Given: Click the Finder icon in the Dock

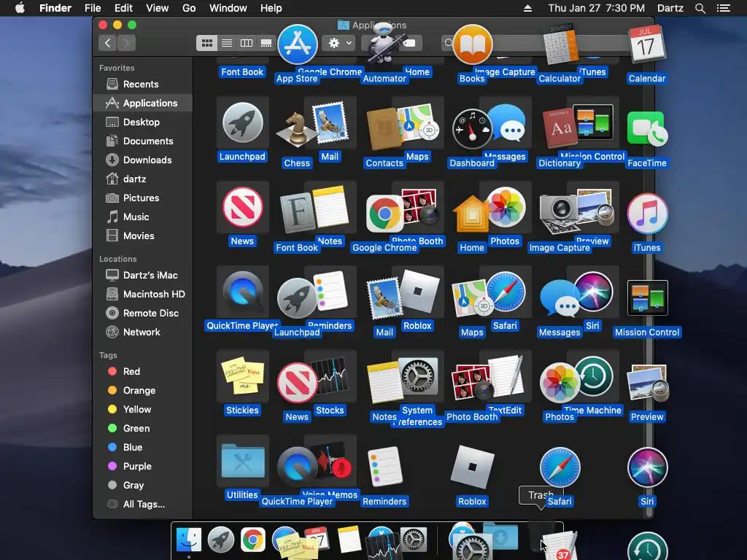Looking at the screenshot, I should click(189, 540).
